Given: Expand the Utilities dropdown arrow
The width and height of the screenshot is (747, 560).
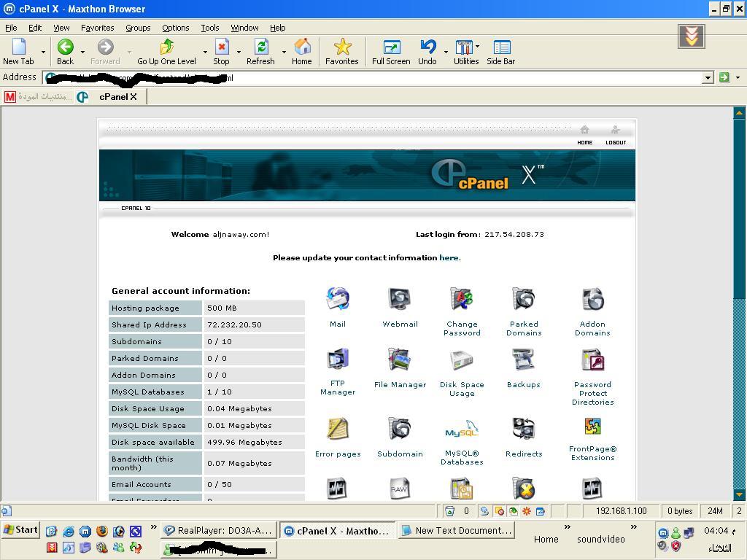Looking at the screenshot, I should coord(478,47).
